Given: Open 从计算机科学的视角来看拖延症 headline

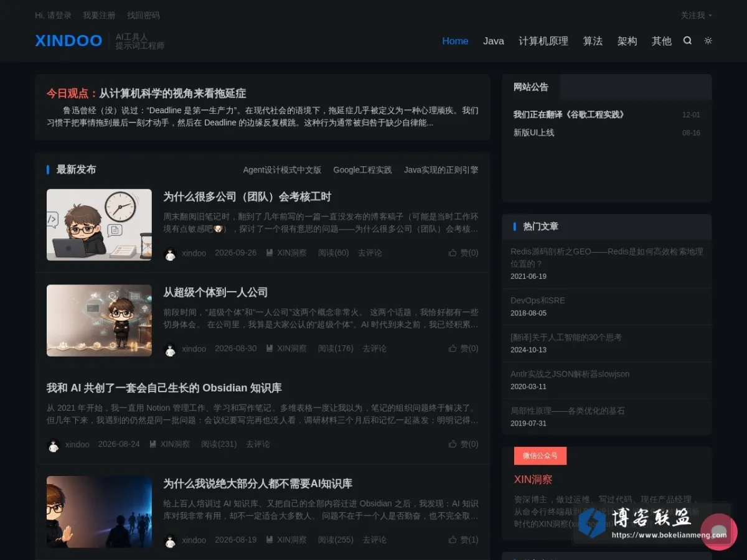Looking at the screenshot, I should pos(172,93).
